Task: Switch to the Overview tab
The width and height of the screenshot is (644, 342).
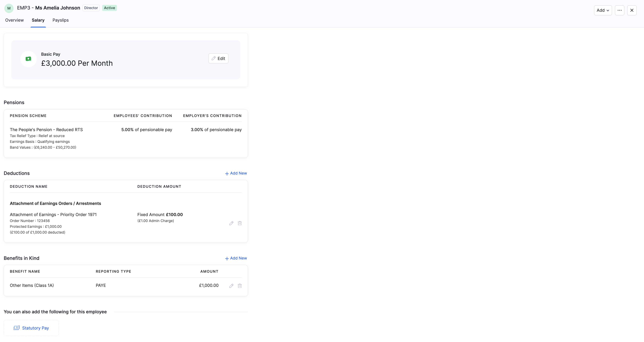Action: point(15,20)
